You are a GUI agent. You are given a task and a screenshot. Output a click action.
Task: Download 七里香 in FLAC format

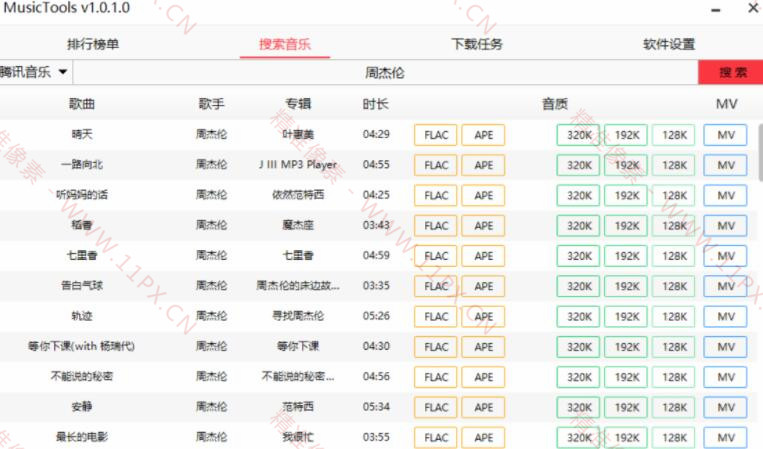click(436, 256)
